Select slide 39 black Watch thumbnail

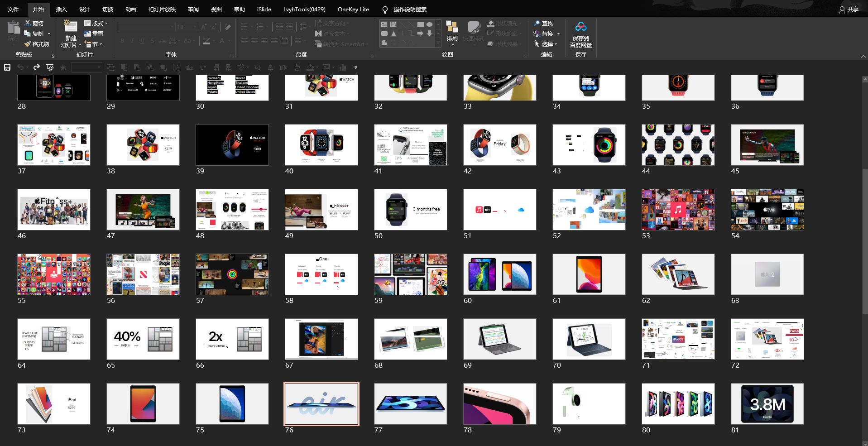coord(232,145)
